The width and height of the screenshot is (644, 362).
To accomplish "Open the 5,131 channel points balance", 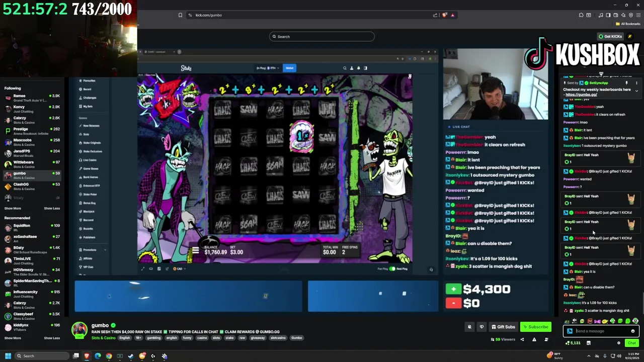I will (x=573, y=343).
